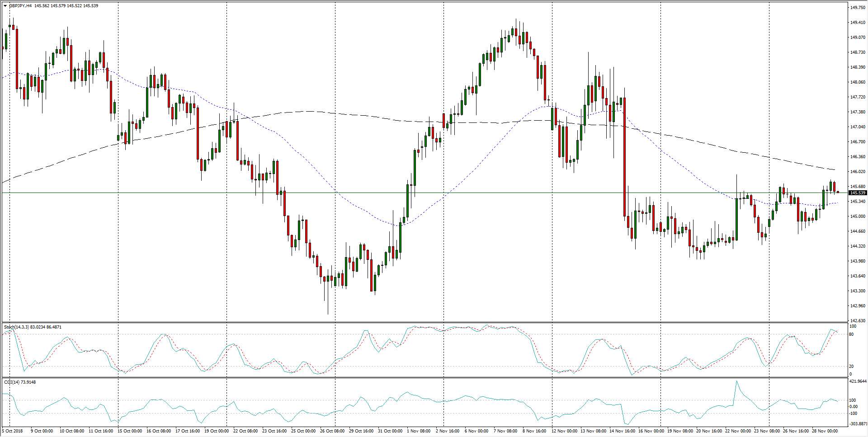Click the 12 Nov 00:00 time label
This screenshot has height=437, width=868.
(564, 431)
